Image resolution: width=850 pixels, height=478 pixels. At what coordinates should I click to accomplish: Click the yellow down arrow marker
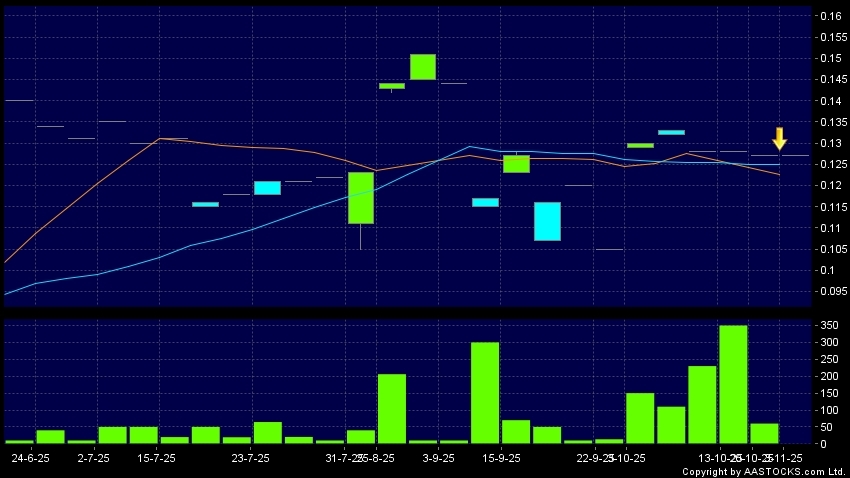(779, 139)
